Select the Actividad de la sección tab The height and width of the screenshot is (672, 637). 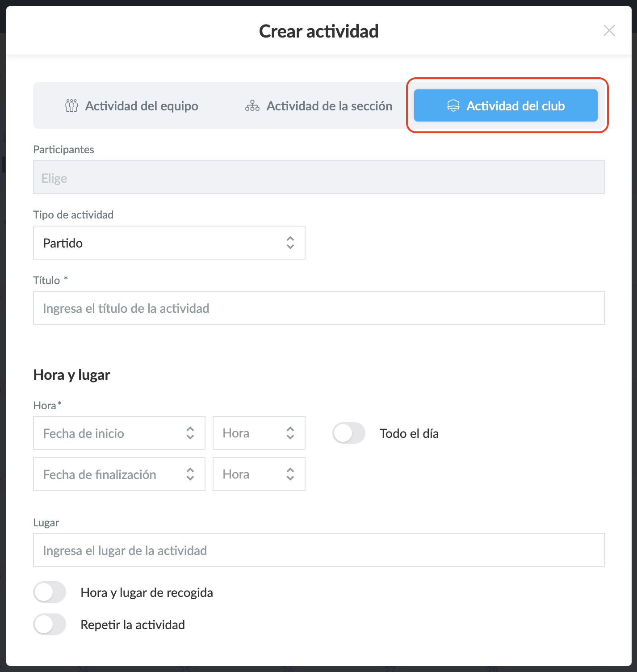[319, 106]
